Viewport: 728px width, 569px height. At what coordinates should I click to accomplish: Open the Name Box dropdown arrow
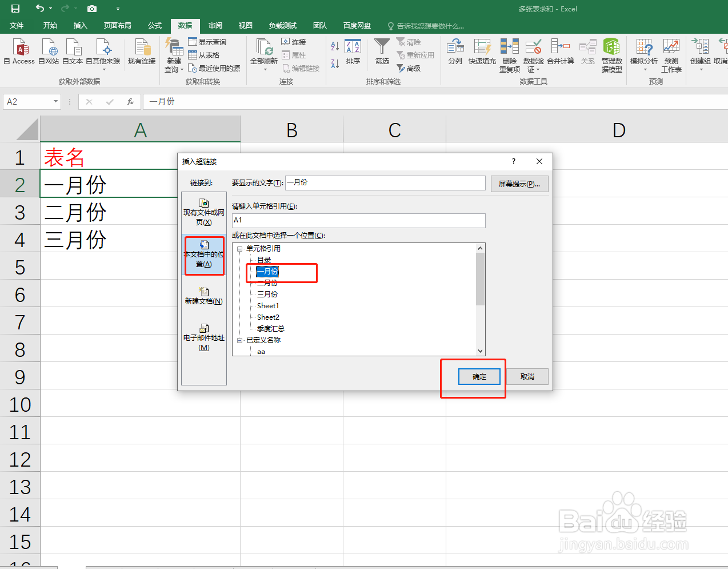tap(55, 102)
